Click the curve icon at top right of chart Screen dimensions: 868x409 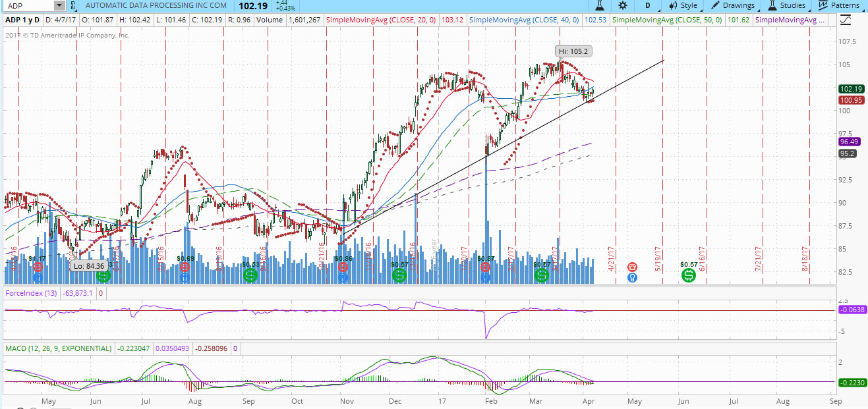coord(846,20)
